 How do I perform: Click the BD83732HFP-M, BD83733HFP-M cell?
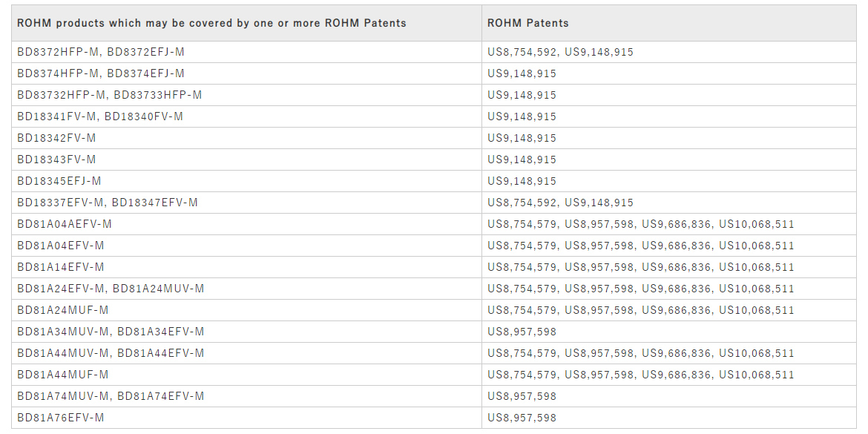246,95
